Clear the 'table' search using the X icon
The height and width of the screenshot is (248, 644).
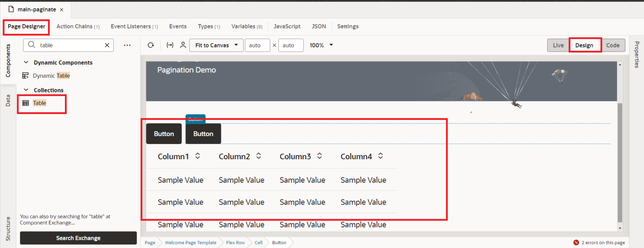click(x=107, y=45)
